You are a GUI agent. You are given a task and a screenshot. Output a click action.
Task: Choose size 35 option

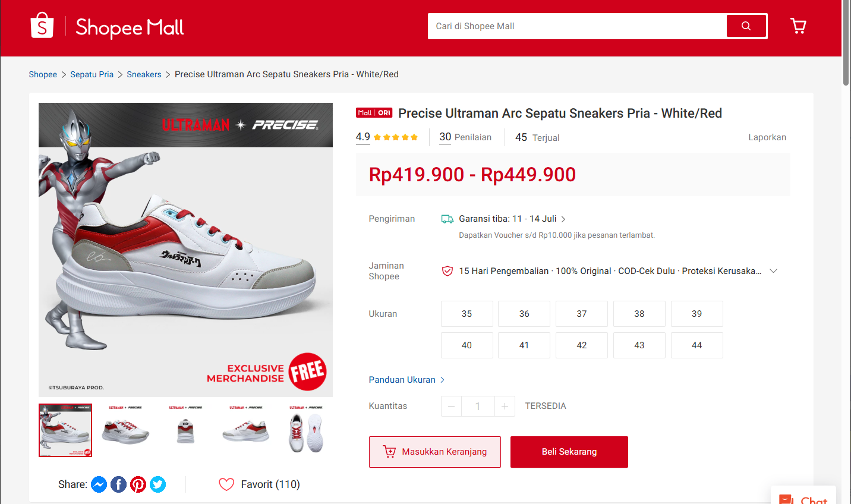[x=467, y=314]
